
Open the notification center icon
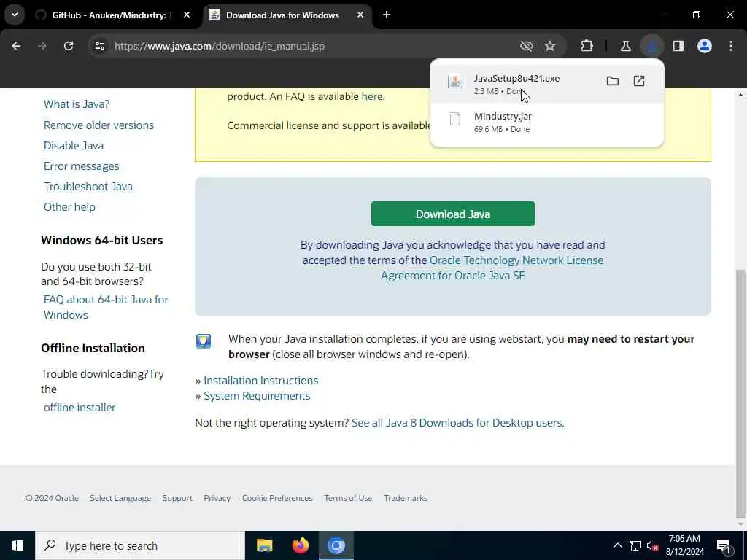click(724, 545)
